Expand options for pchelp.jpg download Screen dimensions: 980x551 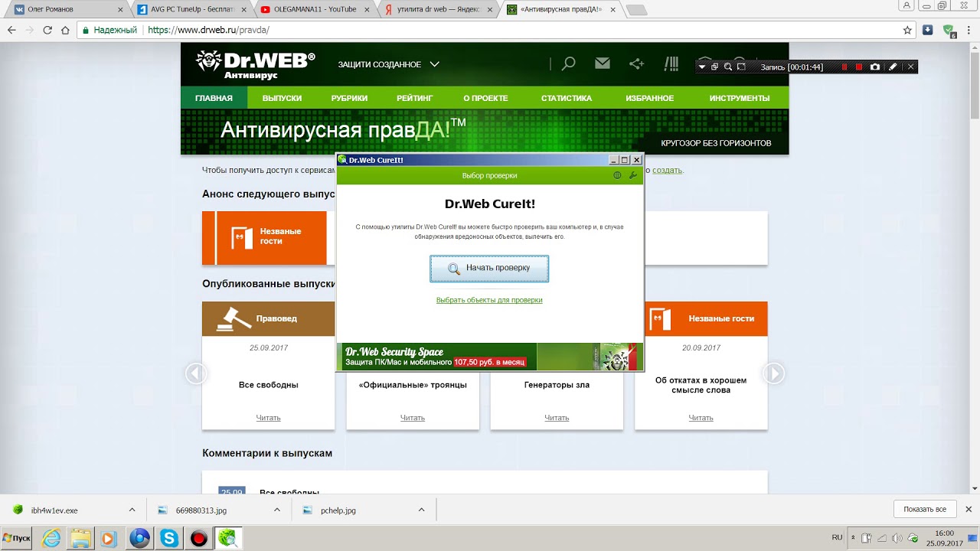coord(421,510)
